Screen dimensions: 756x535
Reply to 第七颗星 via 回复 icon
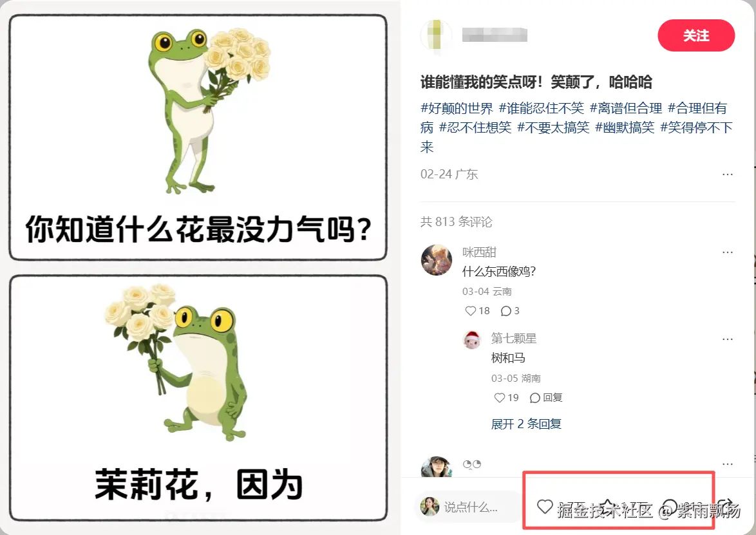click(x=546, y=398)
